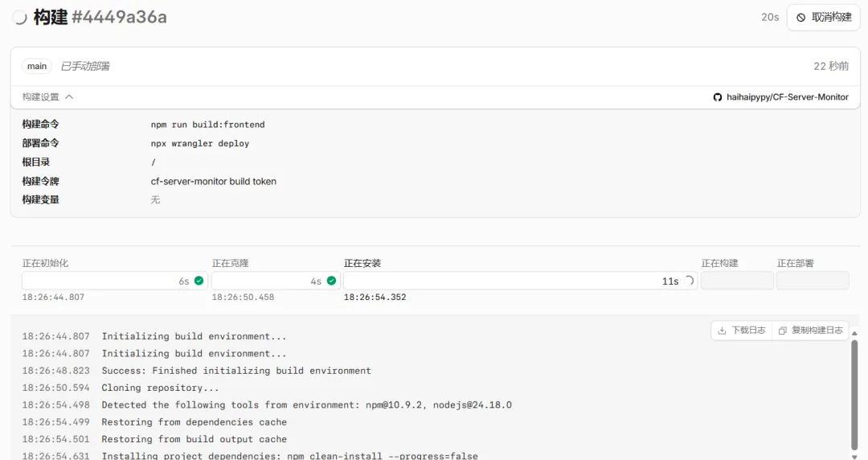
Task: Click the timestamp 18:26:54.352 under installing stage
Action: point(375,297)
